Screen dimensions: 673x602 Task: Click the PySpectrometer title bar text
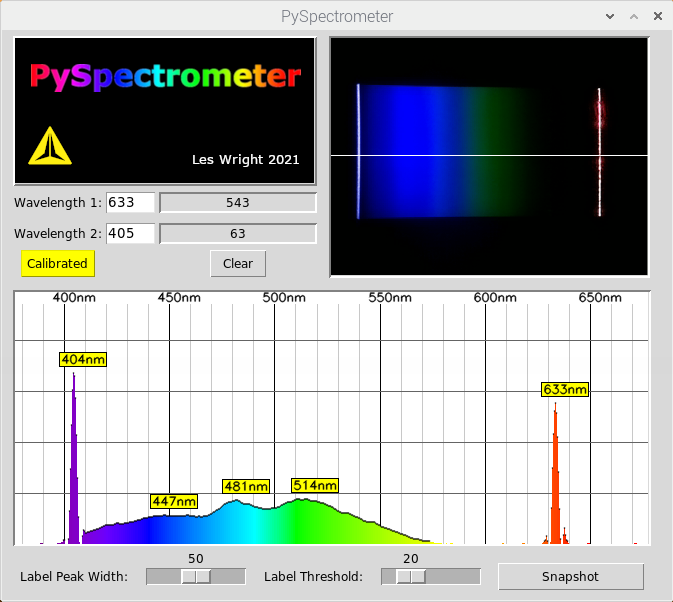click(x=337, y=17)
